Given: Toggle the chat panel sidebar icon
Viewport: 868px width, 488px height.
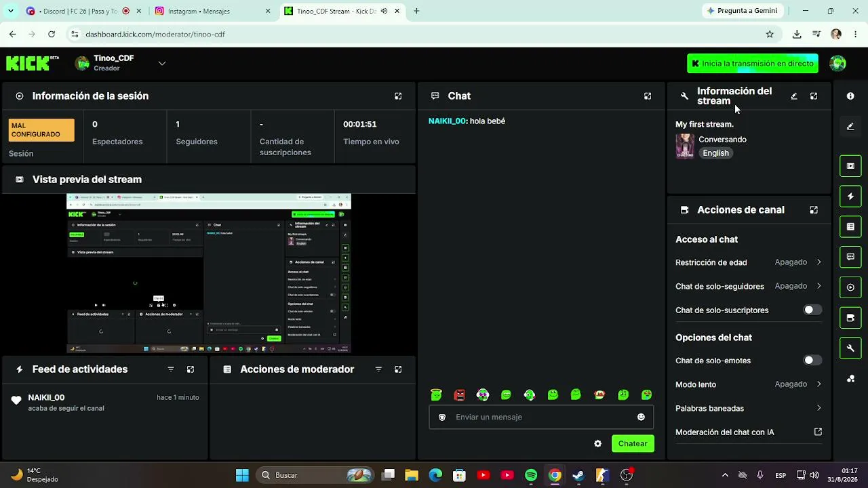Looking at the screenshot, I should pos(850,257).
